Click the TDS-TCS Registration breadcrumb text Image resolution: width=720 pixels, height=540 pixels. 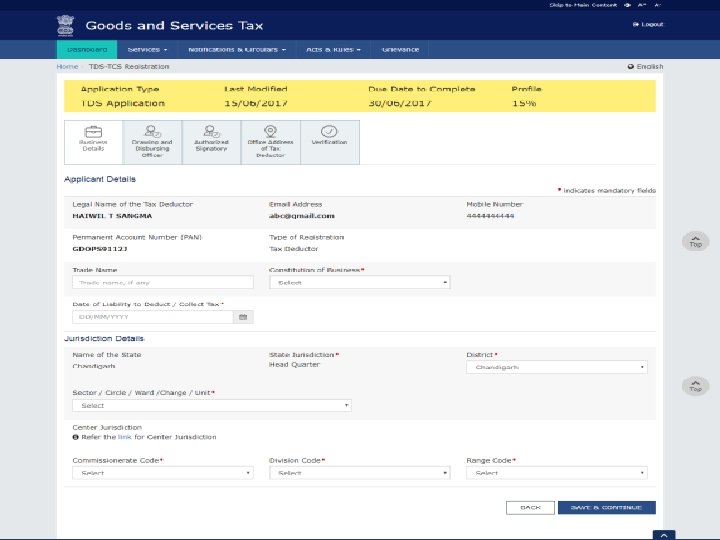(129, 67)
